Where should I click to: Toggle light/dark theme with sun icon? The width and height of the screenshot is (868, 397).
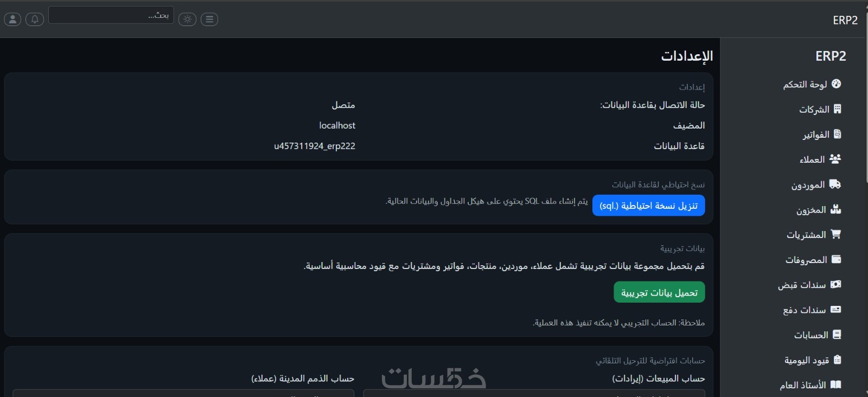tap(187, 20)
